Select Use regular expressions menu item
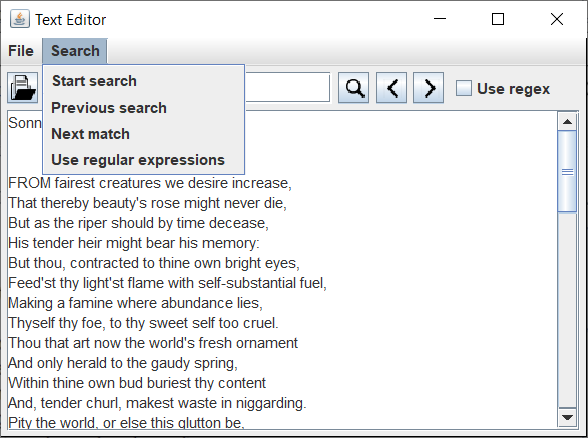The height and width of the screenshot is (438, 588). [x=144, y=160]
